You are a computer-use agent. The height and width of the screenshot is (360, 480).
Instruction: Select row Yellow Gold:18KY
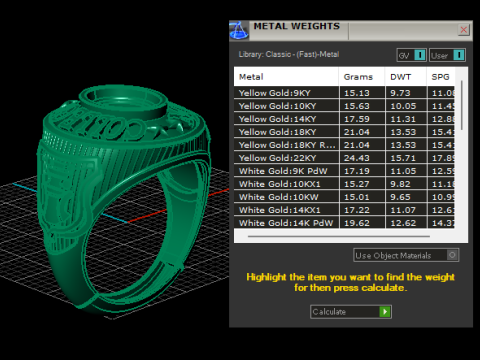click(x=344, y=132)
